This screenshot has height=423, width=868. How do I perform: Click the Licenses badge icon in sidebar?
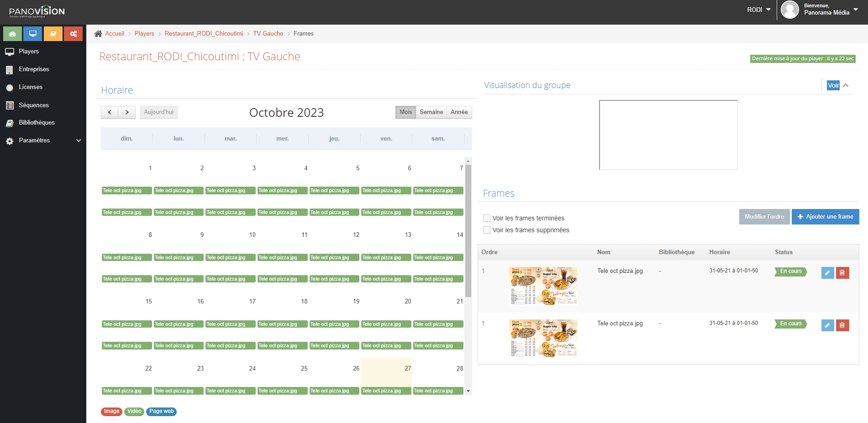(10, 87)
